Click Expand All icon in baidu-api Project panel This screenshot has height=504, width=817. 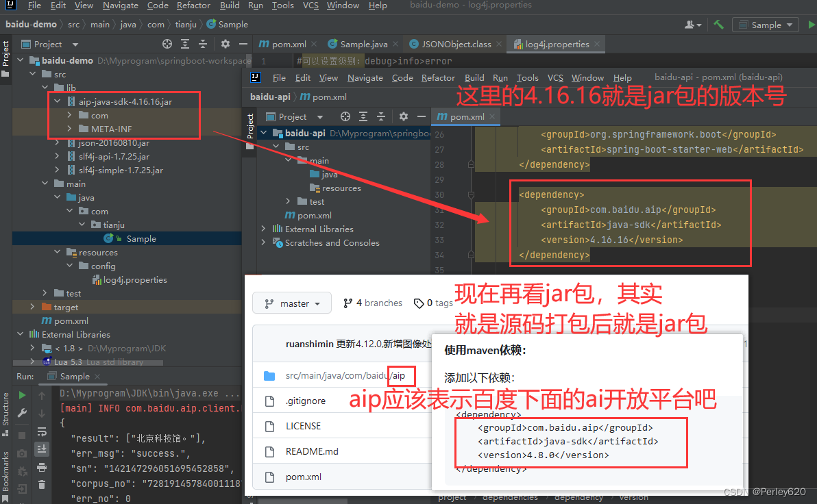[x=363, y=116]
